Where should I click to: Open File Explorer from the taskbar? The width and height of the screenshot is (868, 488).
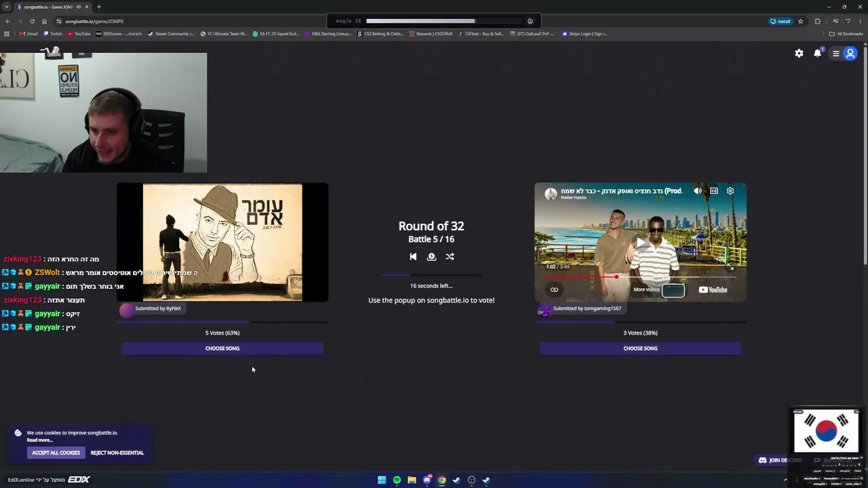pos(412,480)
